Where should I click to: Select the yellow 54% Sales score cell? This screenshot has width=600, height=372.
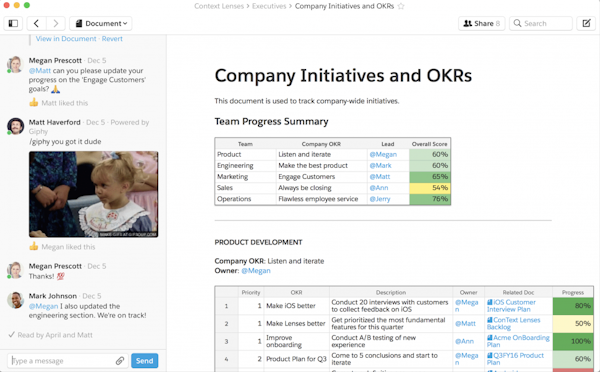tap(430, 188)
